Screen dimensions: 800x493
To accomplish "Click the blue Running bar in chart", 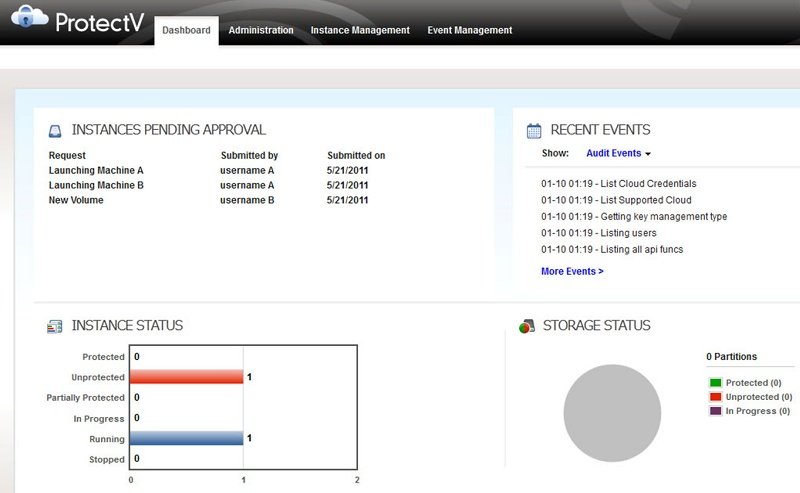I will coord(187,438).
